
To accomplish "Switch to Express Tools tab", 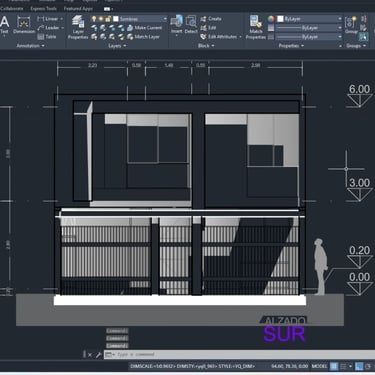I will coord(43,9).
